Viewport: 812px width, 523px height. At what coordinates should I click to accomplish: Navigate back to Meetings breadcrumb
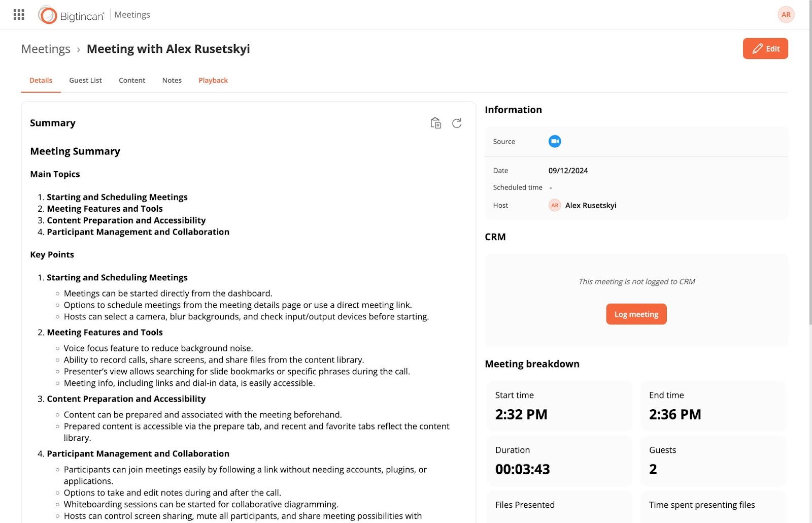46,49
